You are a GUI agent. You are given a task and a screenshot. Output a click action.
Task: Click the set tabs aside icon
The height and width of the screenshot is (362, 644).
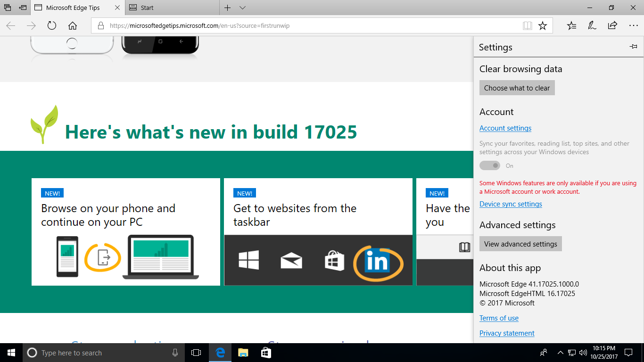[23, 8]
